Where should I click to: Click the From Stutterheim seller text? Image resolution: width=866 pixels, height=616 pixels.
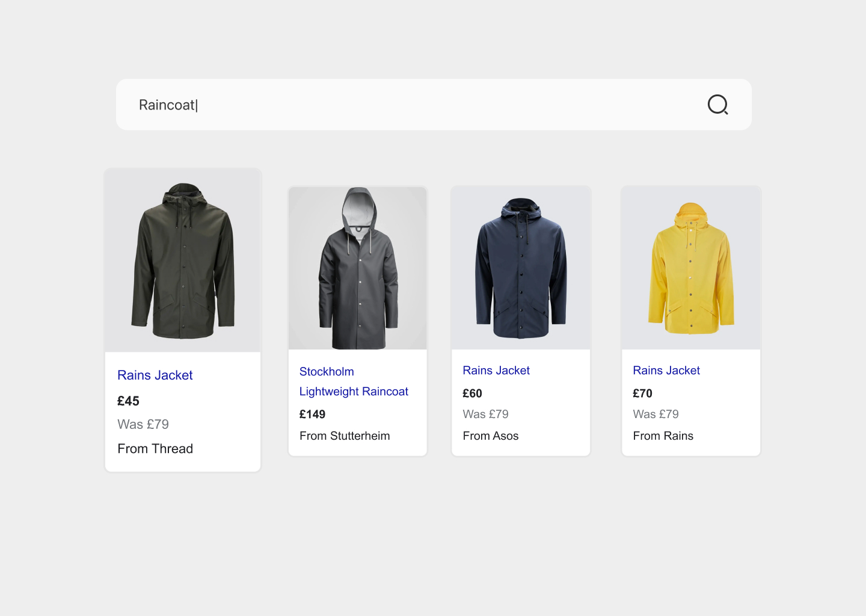(345, 436)
